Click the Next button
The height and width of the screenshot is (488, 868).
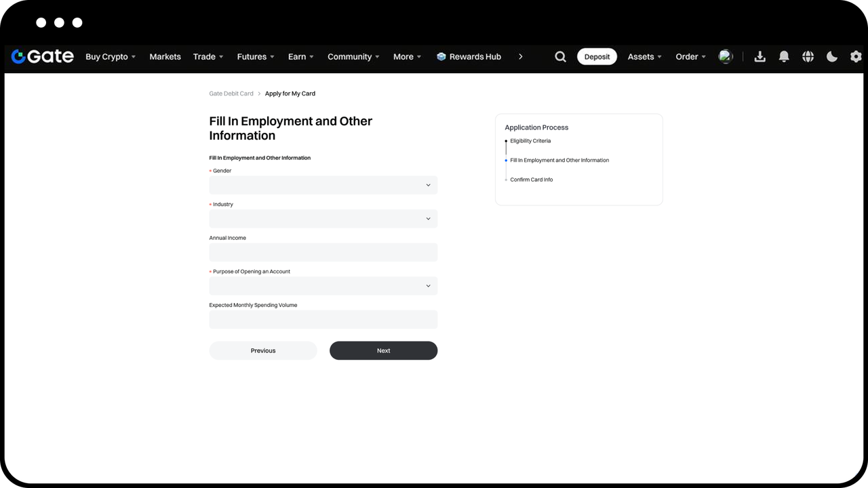click(x=384, y=350)
